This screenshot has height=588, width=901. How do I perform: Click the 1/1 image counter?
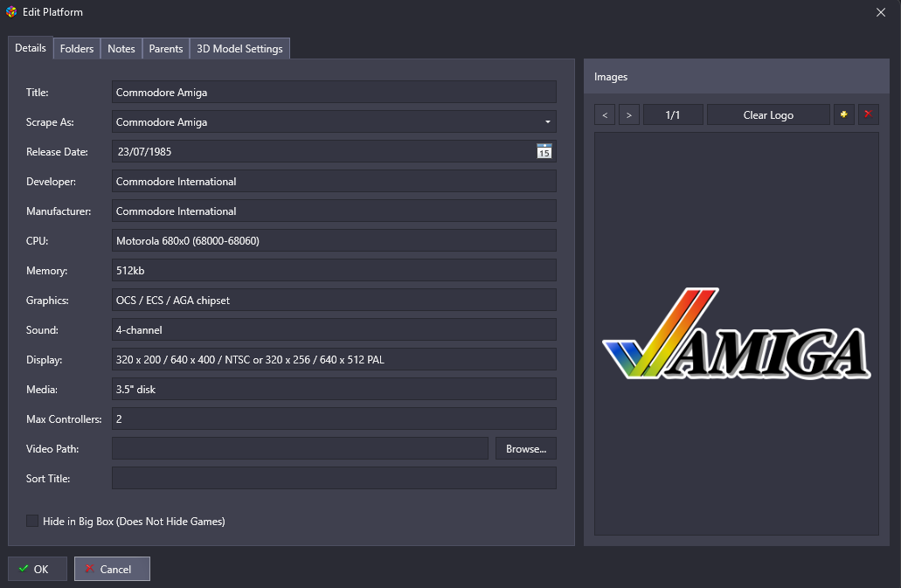tap(673, 114)
